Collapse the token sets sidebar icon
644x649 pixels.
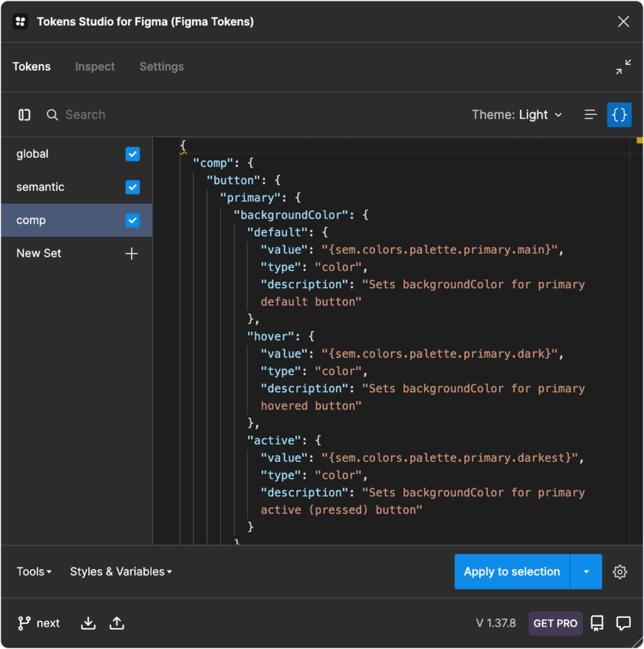pyautogui.click(x=25, y=115)
